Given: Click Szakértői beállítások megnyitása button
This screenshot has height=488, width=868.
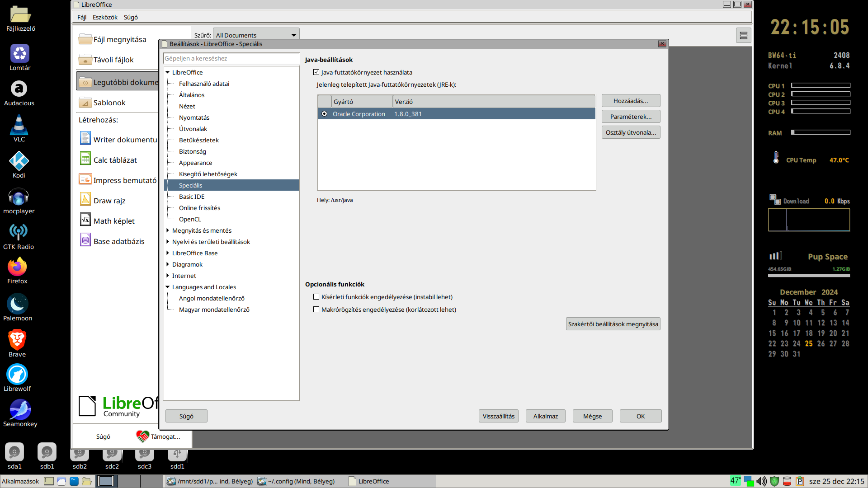Looking at the screenshot, I should point(613,324).
